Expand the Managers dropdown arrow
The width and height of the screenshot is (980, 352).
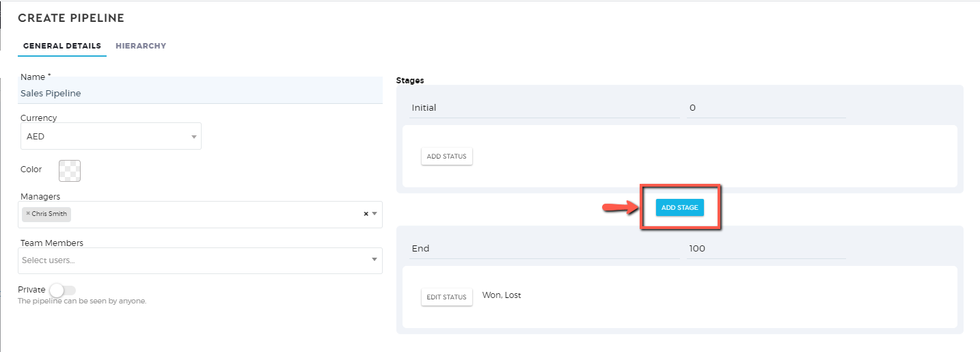(x=375, y=214)
